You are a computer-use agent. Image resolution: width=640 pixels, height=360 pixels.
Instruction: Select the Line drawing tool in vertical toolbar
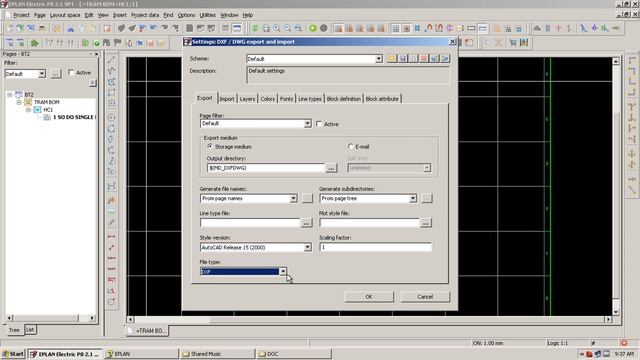coord(111,60)
